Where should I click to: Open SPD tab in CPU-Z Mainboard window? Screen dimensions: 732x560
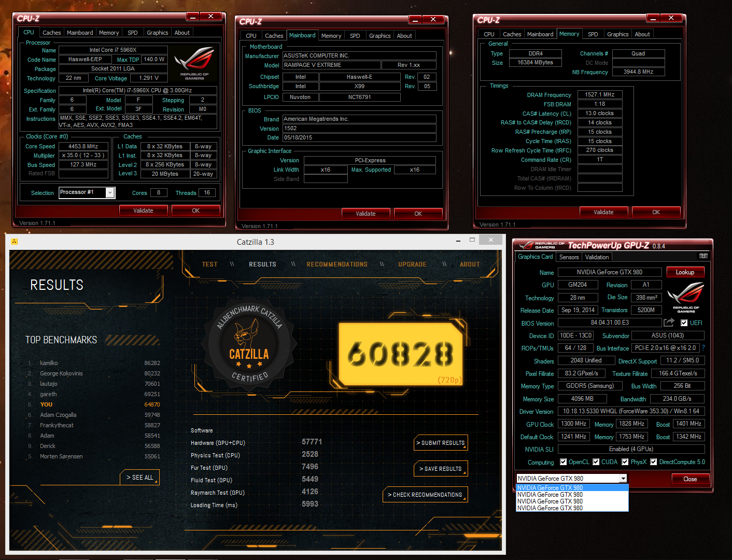(355, 36)
